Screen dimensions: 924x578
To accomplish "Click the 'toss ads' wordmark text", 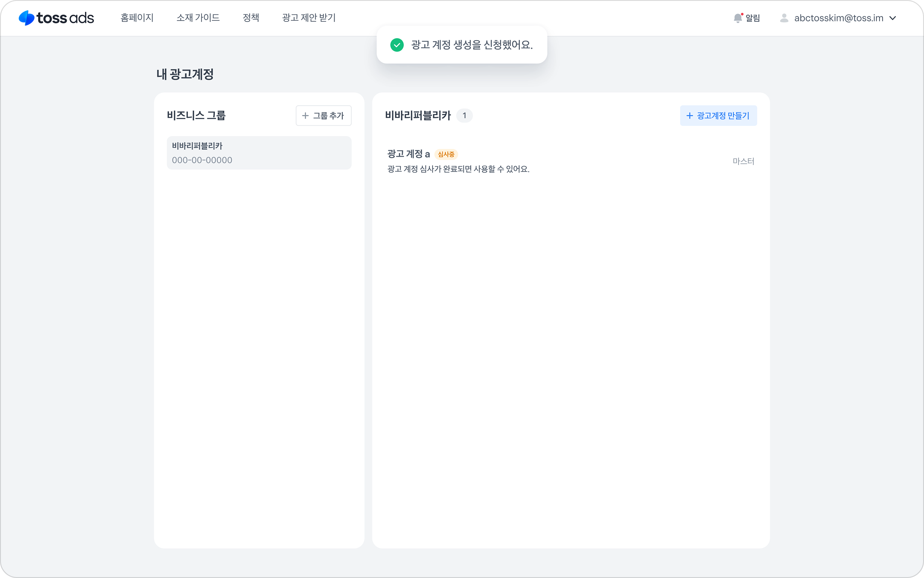I will tap(65, 18).
